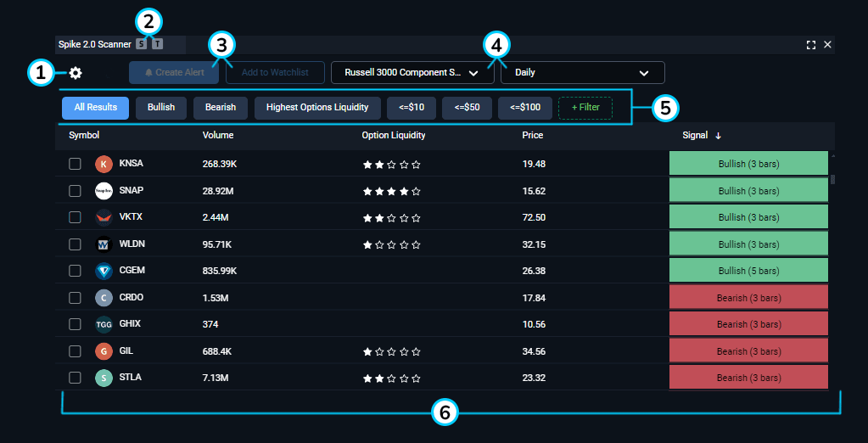Check the SNAP row checkbox
This screenshot has width=868, height=443.
pos(75,190)
